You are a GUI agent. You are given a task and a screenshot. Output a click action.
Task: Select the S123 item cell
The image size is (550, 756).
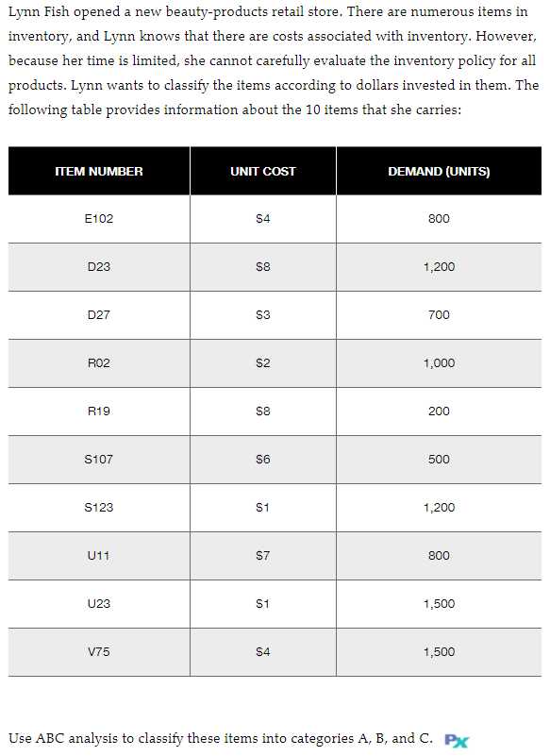coord(99,508)
